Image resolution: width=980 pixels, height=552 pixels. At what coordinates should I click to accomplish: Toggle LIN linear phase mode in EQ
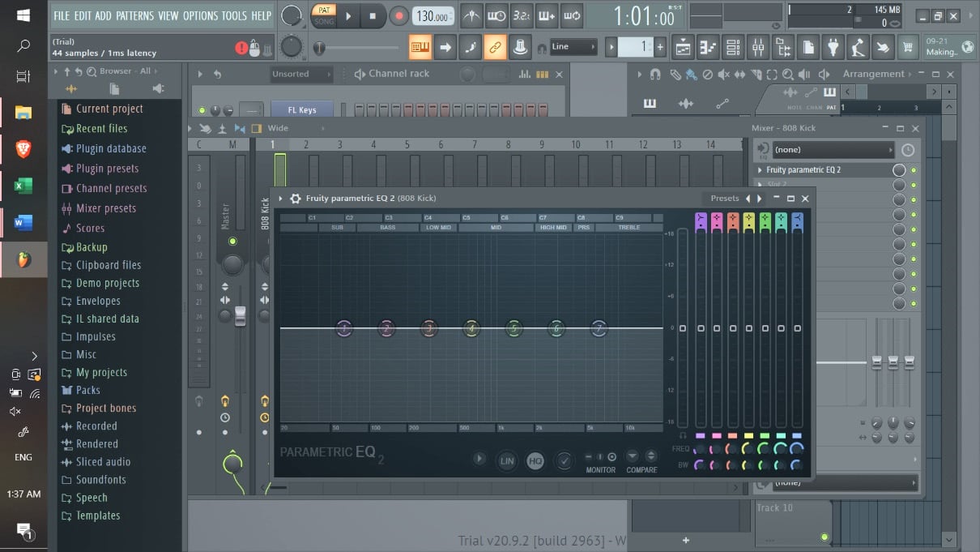(507, 461)
